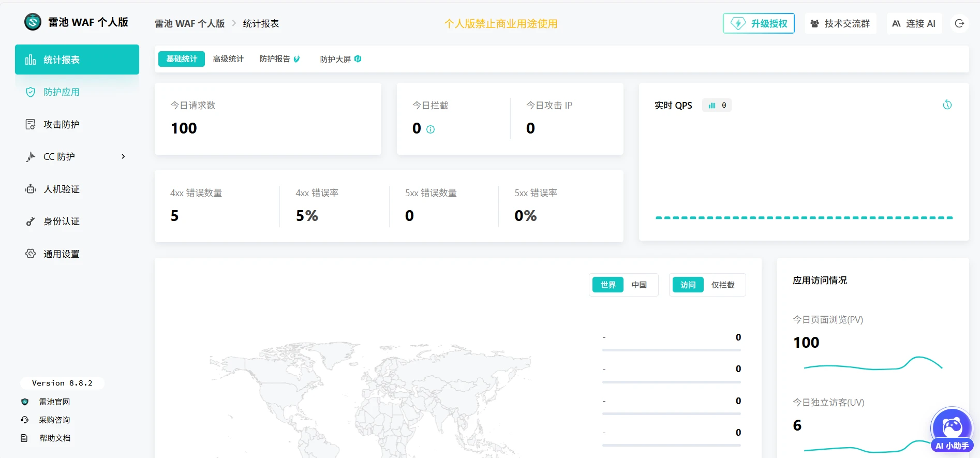Viewport: 980px width, 458px height.
Task: Click the robot icon beside 人机验证
Action: [x=31, y=189]
